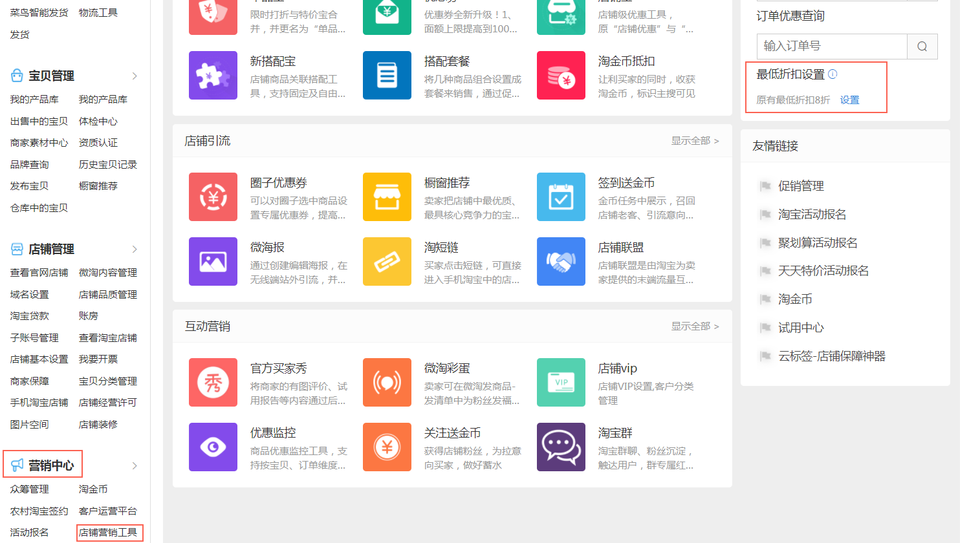Open 查看官网店铺 in the sidebar
This screenshot has height=543, width=980.
coord(39,273)
